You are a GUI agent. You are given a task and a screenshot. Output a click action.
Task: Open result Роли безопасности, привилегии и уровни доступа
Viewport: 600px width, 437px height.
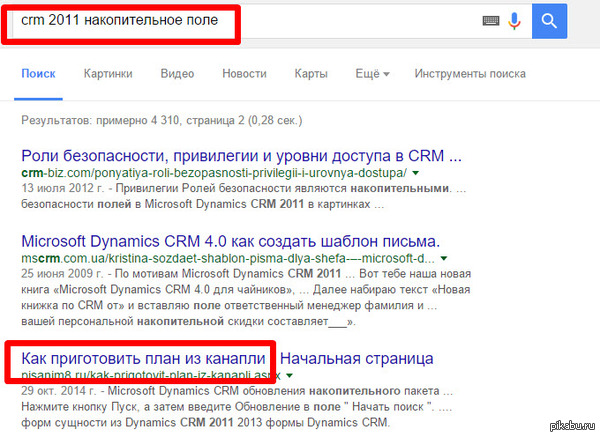pos(241,156)
